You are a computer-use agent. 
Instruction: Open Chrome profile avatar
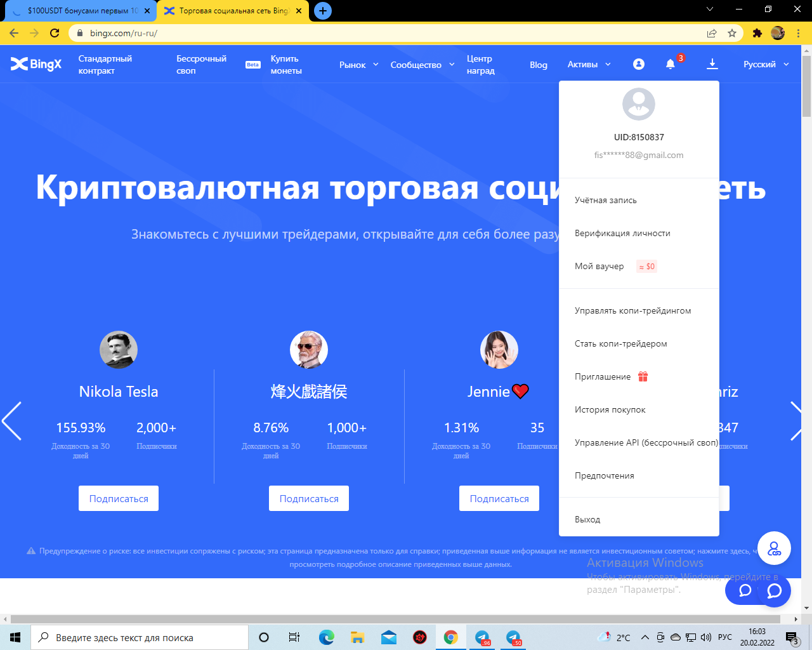(x=778, y=33)
